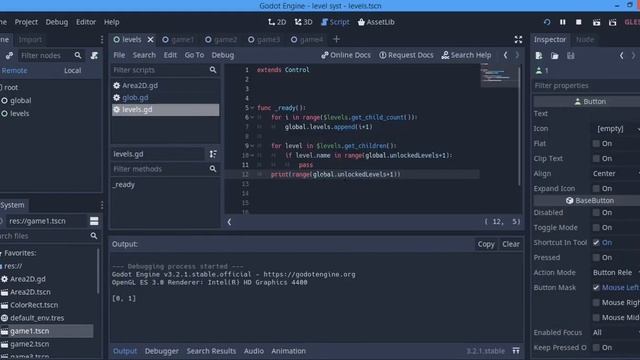
Task: Click Request Docs
Action: [406, 55]
